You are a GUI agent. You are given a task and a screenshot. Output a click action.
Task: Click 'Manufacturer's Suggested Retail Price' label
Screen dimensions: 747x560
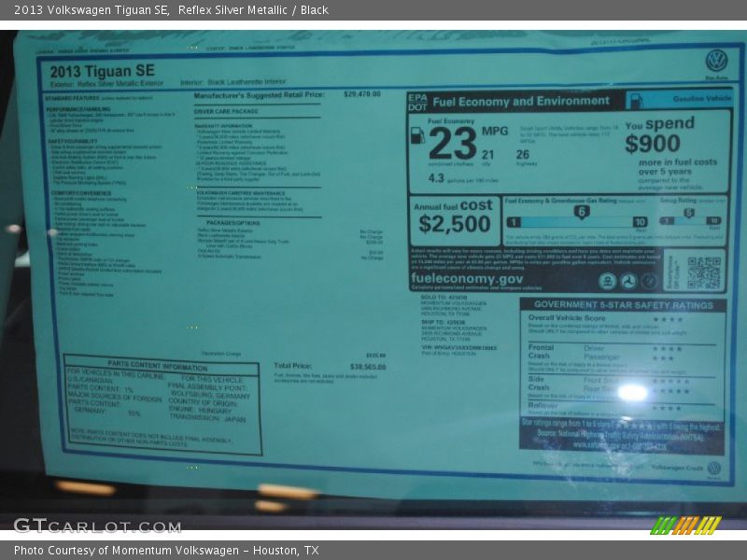[259, 95]
